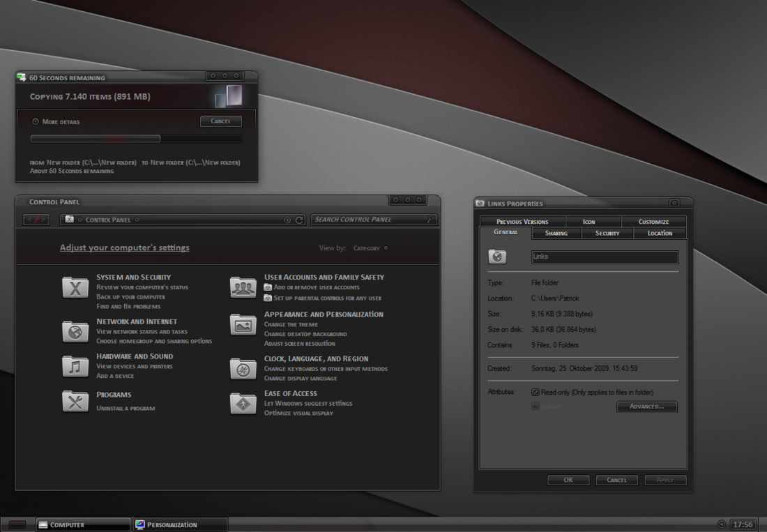Toggle the Hidden attribute checkbox
This screenshot has height=532, width=767.
coord(535,406)
